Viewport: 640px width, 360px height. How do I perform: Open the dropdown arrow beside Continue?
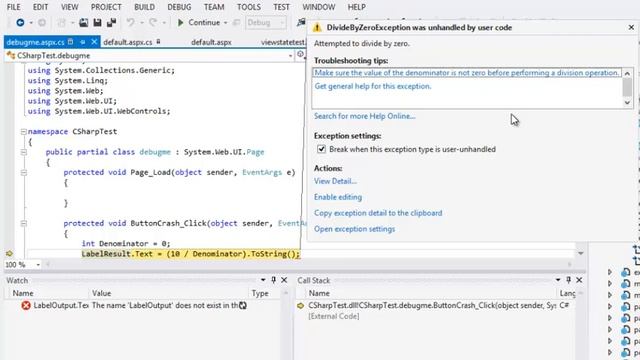[225, 23]
